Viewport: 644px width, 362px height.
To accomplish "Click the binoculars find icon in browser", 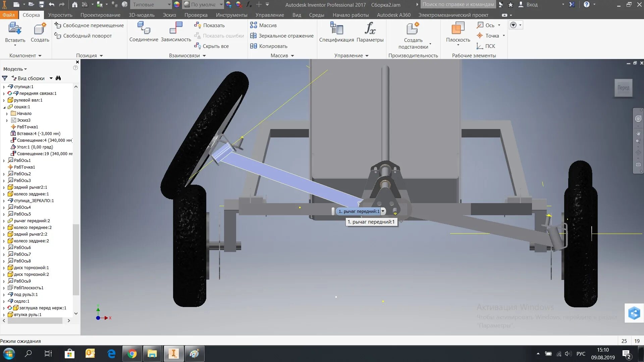I will coord(58,78).
